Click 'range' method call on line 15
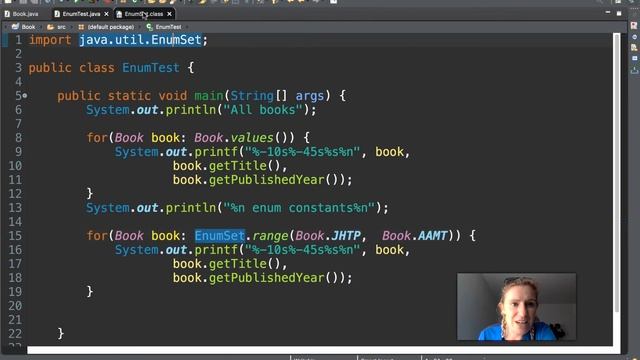This screenshot has width=640, height=360. point(270,236)
